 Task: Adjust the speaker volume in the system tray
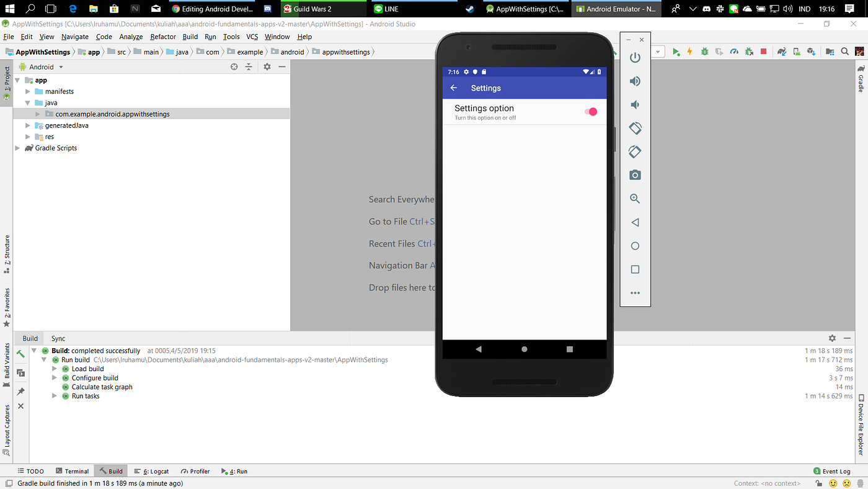coord(787,9)
